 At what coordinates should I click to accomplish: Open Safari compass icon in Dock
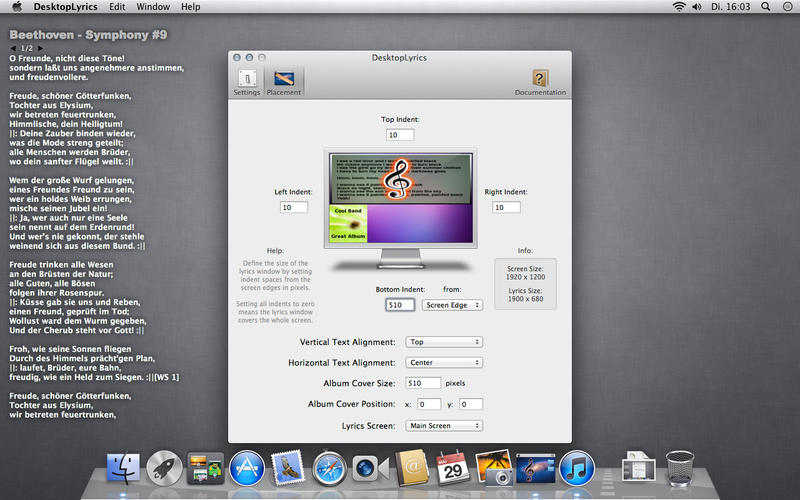pos(330,468)
